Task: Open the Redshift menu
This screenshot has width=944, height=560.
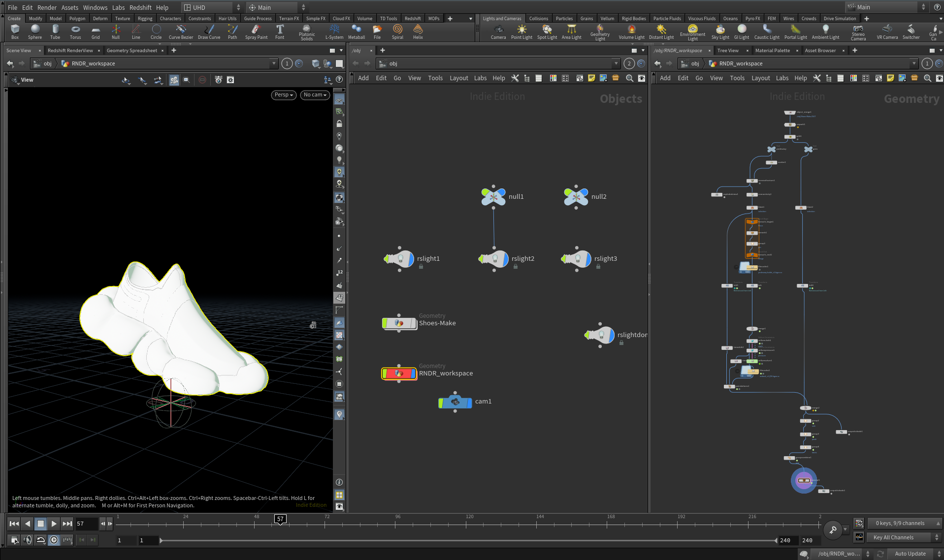Action: click(140, 7)
